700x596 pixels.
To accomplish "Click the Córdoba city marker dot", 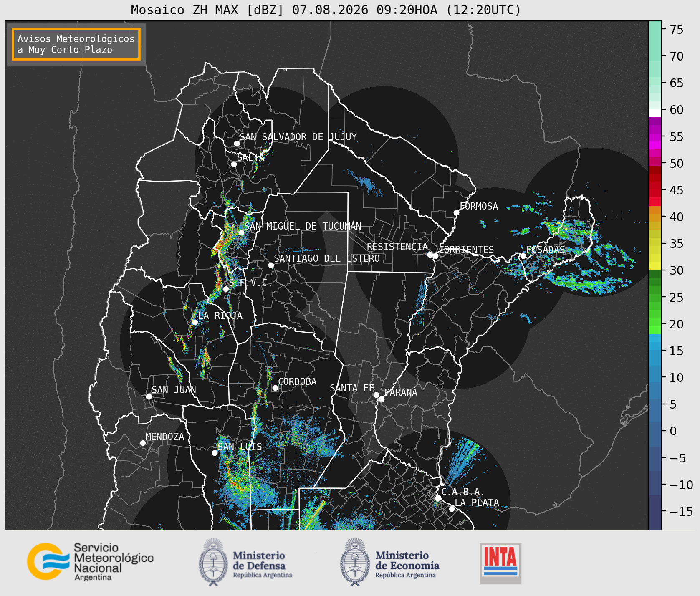I will pyautogui.click(x=275, y=388).
